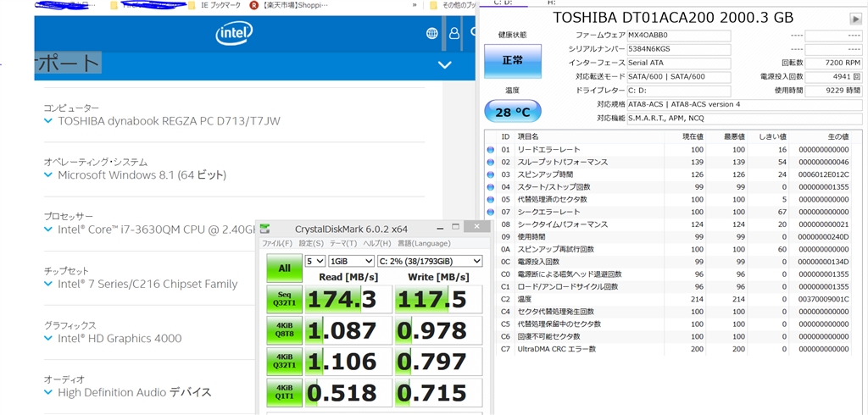Open the globe language selector on the Intel page
Viewport: 868px width, 415px height.
pyautogui.click(x=431, y=34)
